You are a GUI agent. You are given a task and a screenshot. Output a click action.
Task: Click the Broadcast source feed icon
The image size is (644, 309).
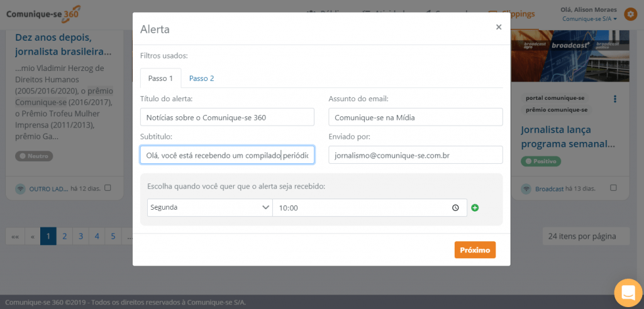tap(526, 189)
